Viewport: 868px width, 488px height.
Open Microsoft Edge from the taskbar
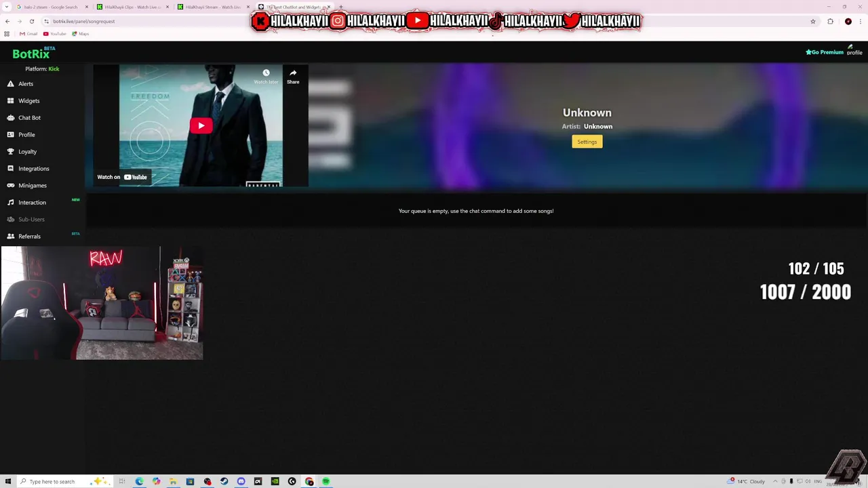[139, 481]
